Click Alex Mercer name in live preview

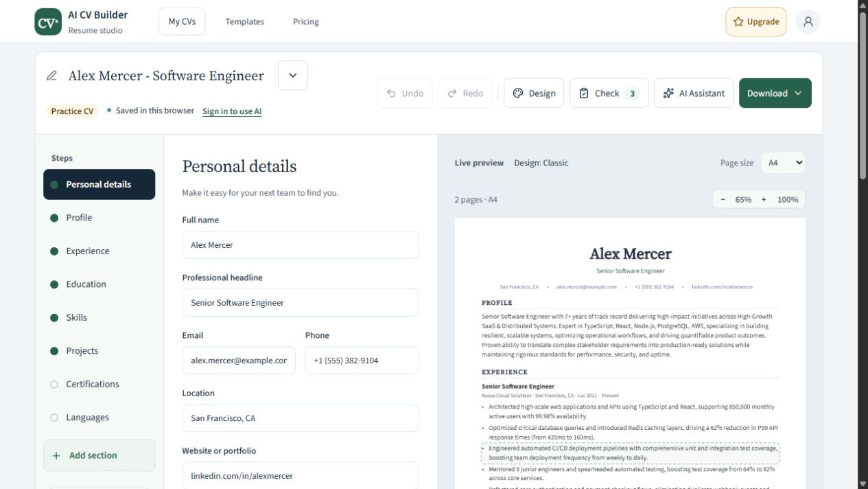pyautogui.click(x=631, y=254)
